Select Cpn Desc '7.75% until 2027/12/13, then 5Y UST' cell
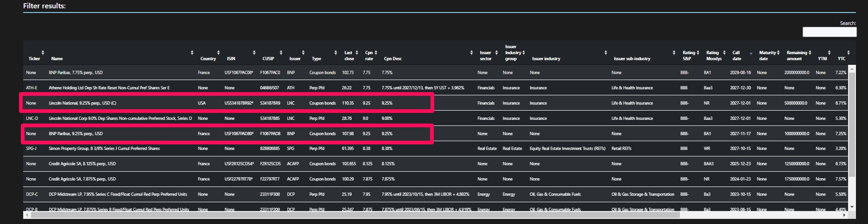 [423, 88]
